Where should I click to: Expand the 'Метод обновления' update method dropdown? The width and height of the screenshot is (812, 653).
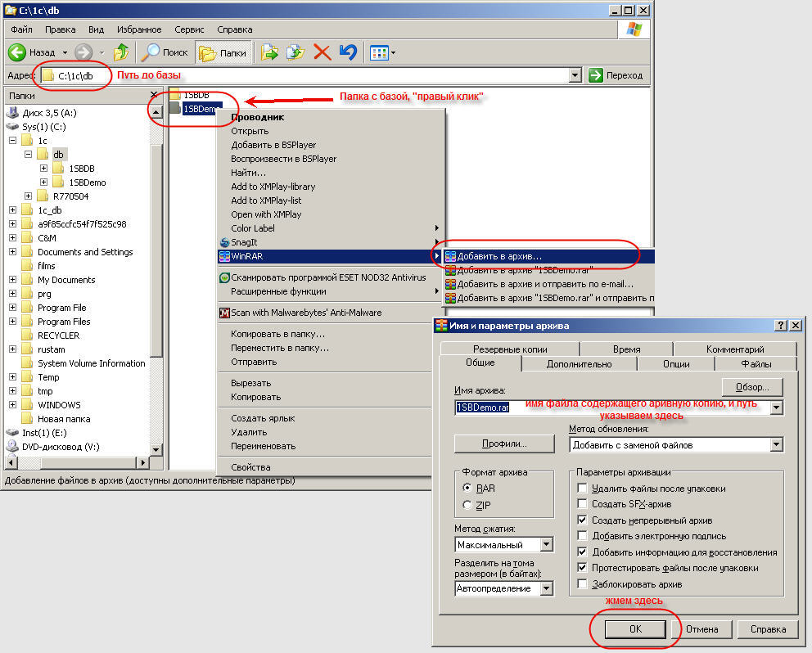pos(776,445)
